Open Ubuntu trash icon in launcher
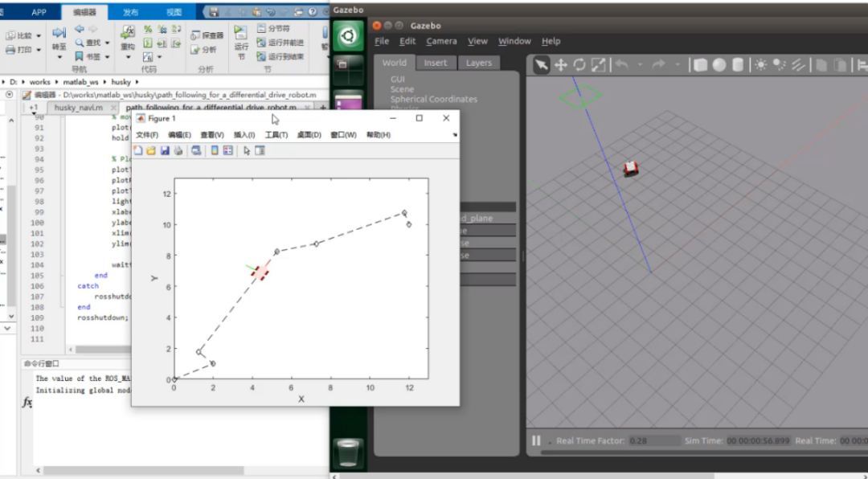Image resolution: width=868 pixels, height=479 pixels. (348, 452)
